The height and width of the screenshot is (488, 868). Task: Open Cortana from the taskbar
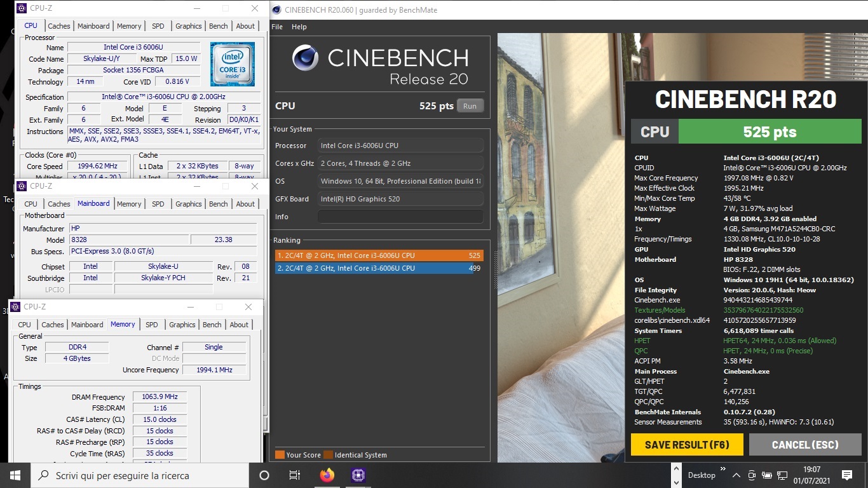264,475
